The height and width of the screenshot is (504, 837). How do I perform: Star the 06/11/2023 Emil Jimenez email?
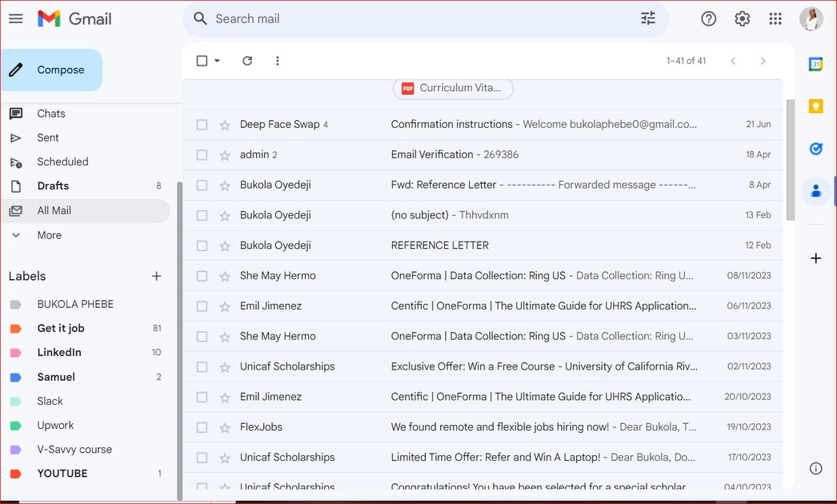click(225, 306)
